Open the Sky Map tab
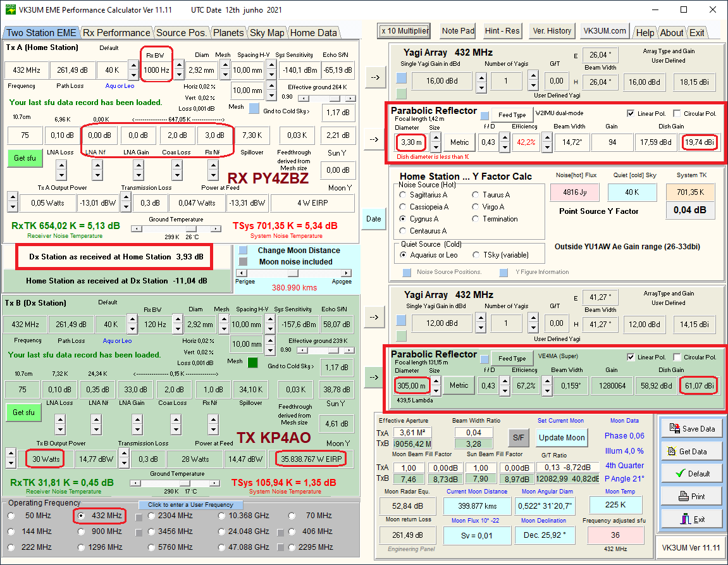This screenshot has height=565, width=728. point(267,33)
